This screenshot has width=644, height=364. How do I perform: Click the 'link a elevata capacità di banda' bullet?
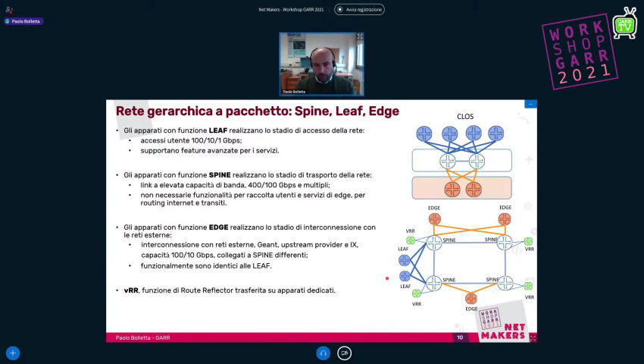235,185
